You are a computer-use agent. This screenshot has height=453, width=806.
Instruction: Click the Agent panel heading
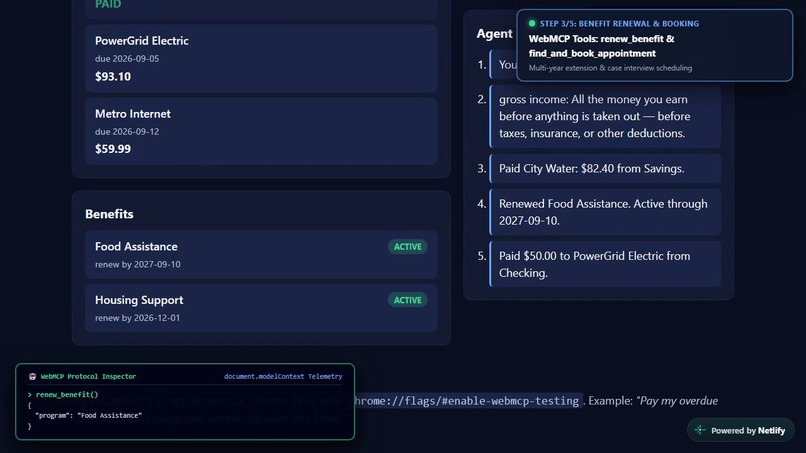pyautogui.click(x=494, y=33)
